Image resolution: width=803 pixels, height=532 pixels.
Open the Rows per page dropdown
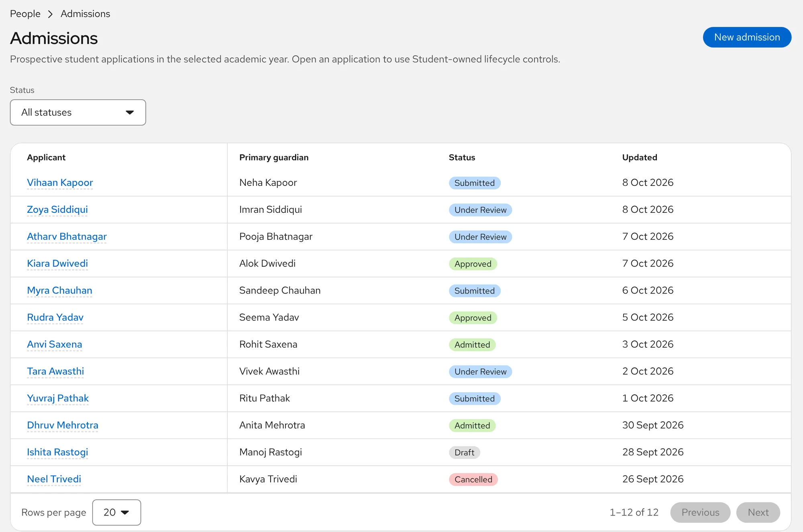[x=116, y=512]
